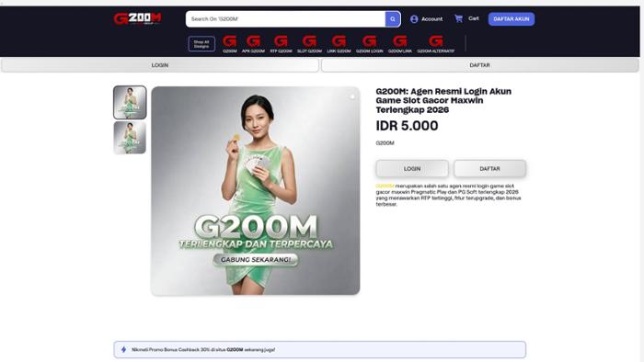Click the Cashback 30% promo banner

(319, 350)
